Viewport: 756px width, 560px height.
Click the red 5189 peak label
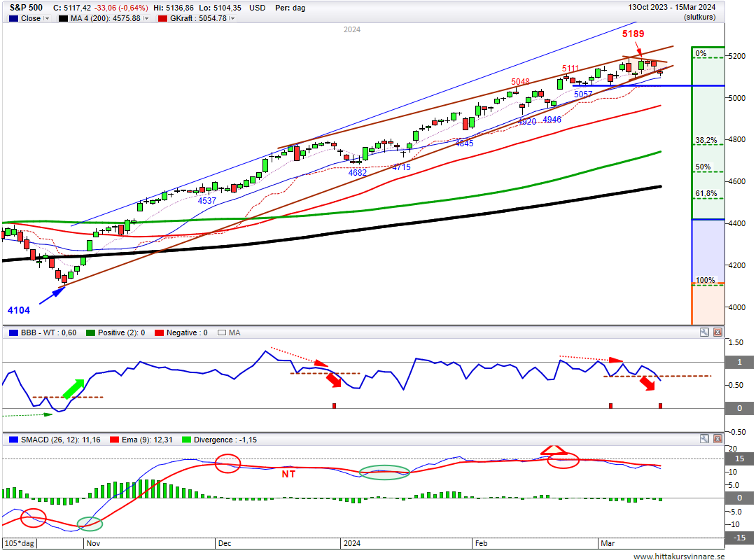(633, 34)
